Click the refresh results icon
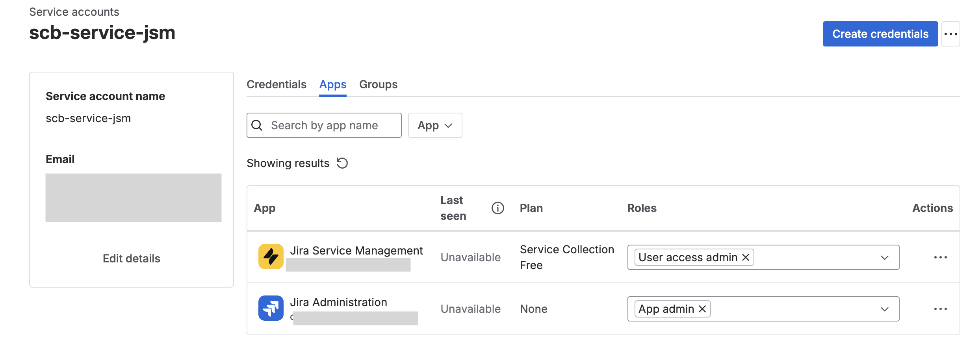980x353 pixels. [342, 163]
